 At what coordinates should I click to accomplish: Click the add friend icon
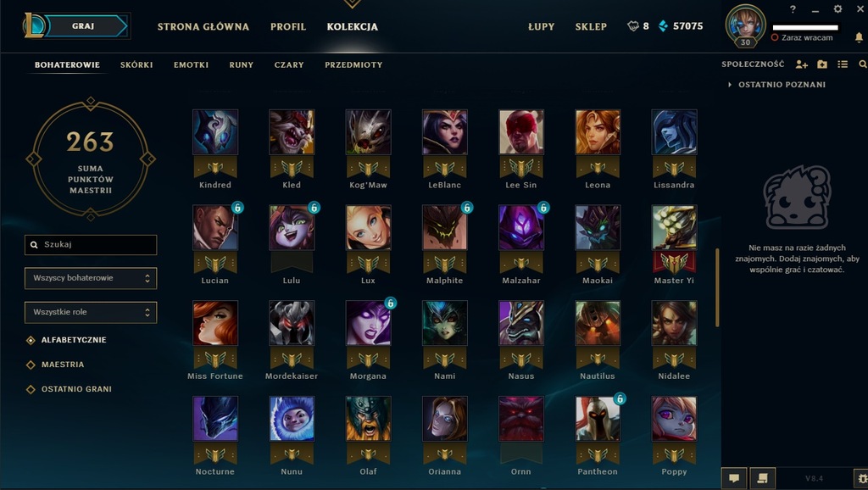pos(801,64)
